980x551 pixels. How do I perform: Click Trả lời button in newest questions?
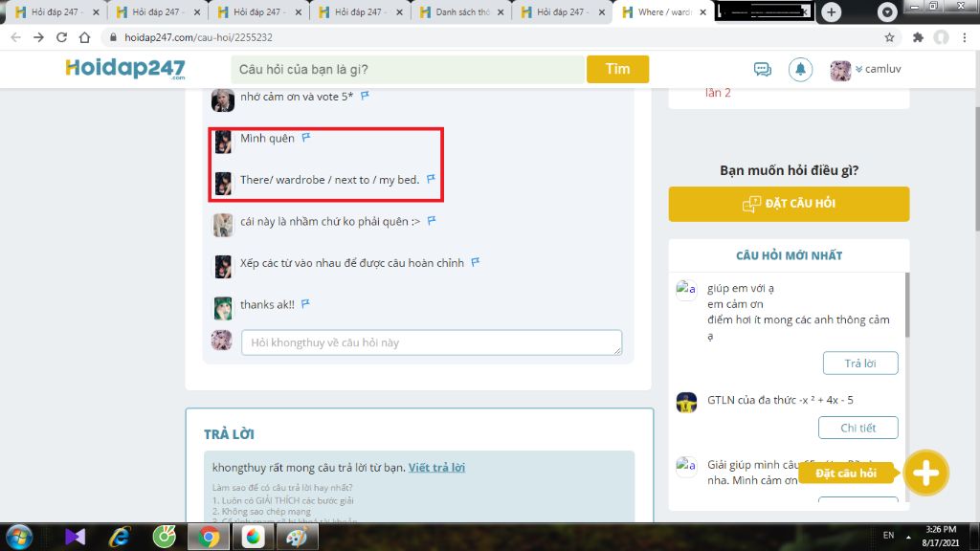pos(860,363)
